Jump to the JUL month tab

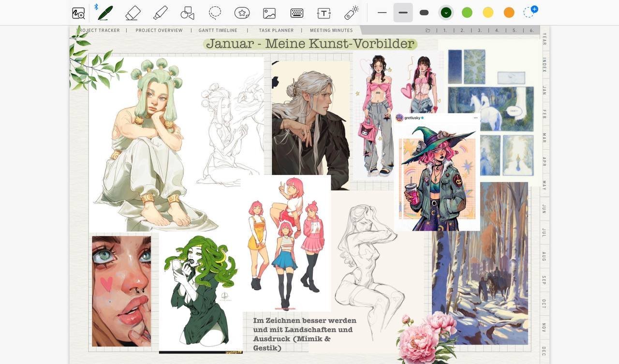(x=545, y=233)
